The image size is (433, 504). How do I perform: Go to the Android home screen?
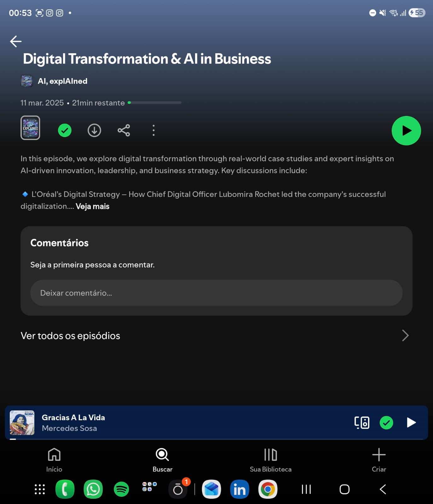tap(344, 489)
